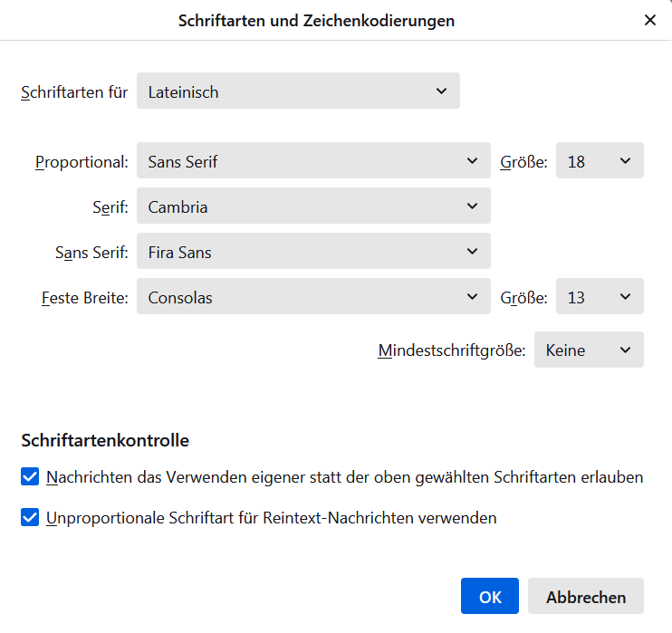The width and height of the screenshot is (672, 633).
Task: Click the dialog title 'Schriftarten und Zeichenkodierungen'
Action: click(x=316, y=20)
